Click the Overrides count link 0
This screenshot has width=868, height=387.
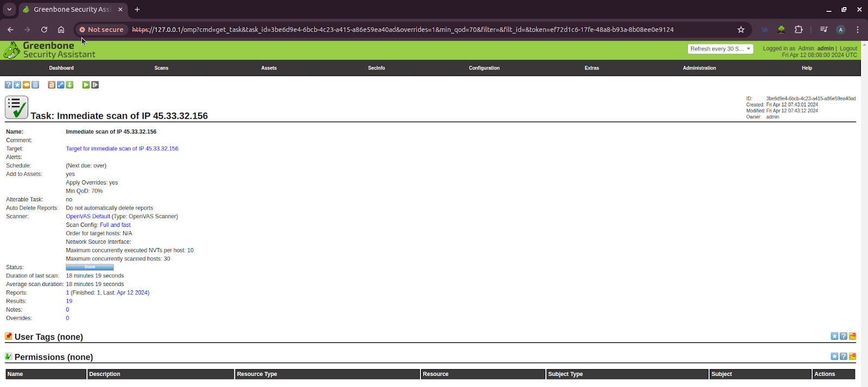(x=67, y=319)
